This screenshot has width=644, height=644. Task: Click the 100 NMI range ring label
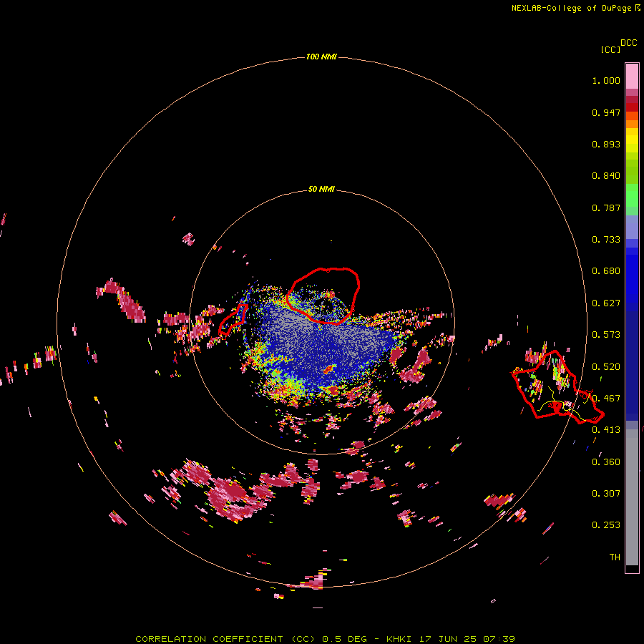(x=321, y=57)
